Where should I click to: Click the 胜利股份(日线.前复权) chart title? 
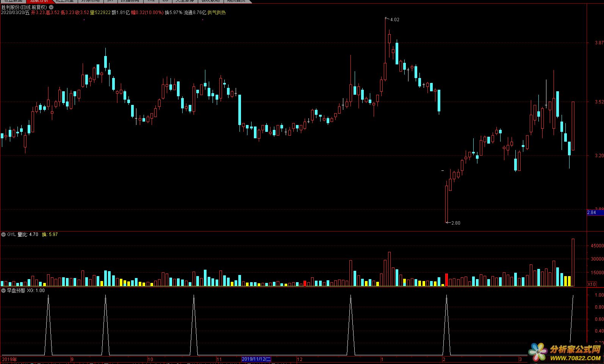pyautogui.click(x=24, y=7)
